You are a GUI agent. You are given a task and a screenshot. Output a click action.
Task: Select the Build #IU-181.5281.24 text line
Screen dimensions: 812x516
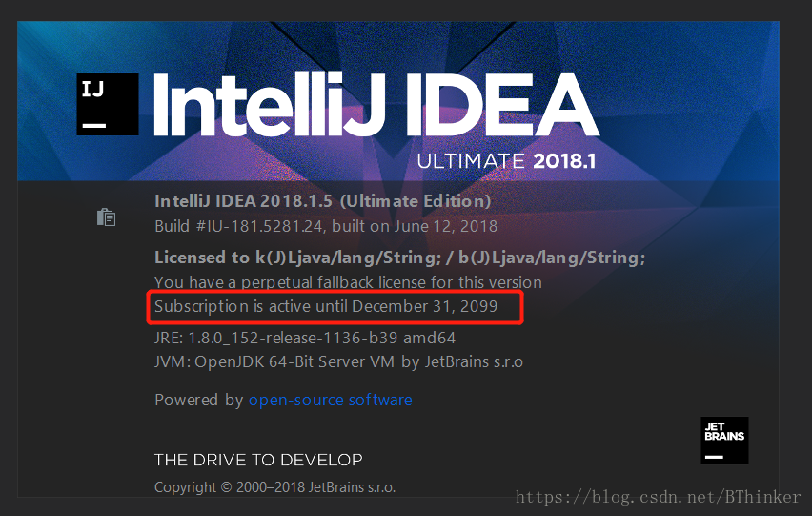(326, 226)
